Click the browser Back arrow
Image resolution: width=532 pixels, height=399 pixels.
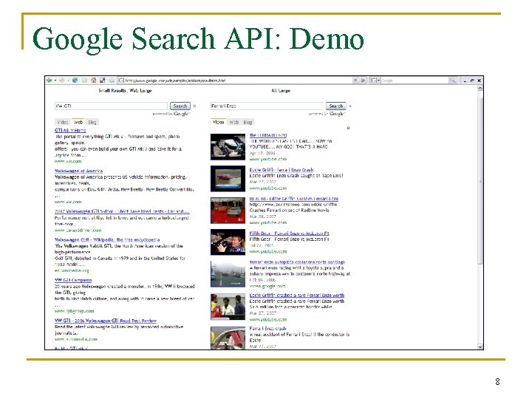coord(50,81)
